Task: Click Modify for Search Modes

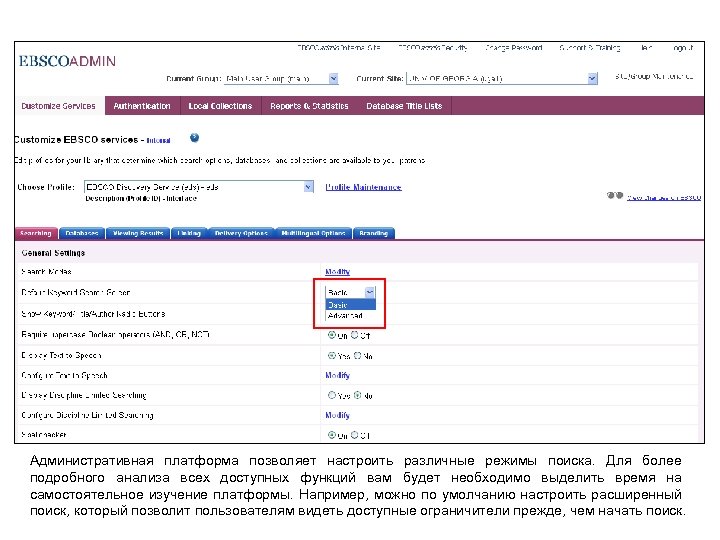Action: (x=338, y=272)
